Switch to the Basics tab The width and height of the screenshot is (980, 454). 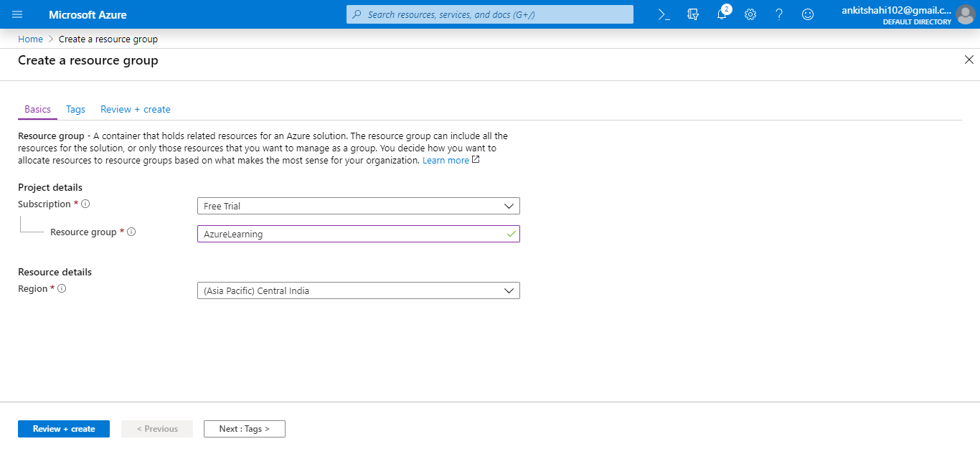[37, 109]
